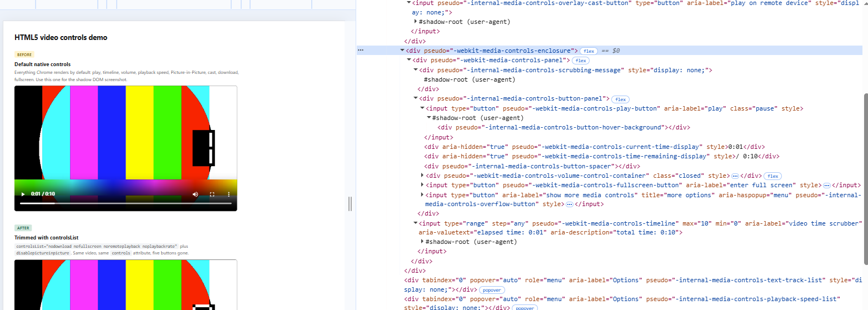Select the media-controls-button-spacer div row
Screen dimensions: 868x310
click(x=532, y=166)
